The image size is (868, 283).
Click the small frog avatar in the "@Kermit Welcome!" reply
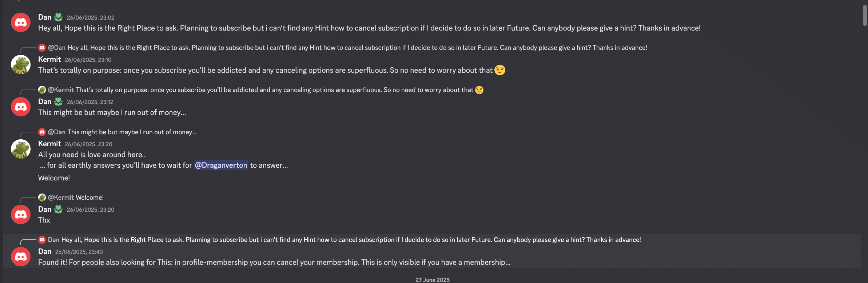coord(42,198)
